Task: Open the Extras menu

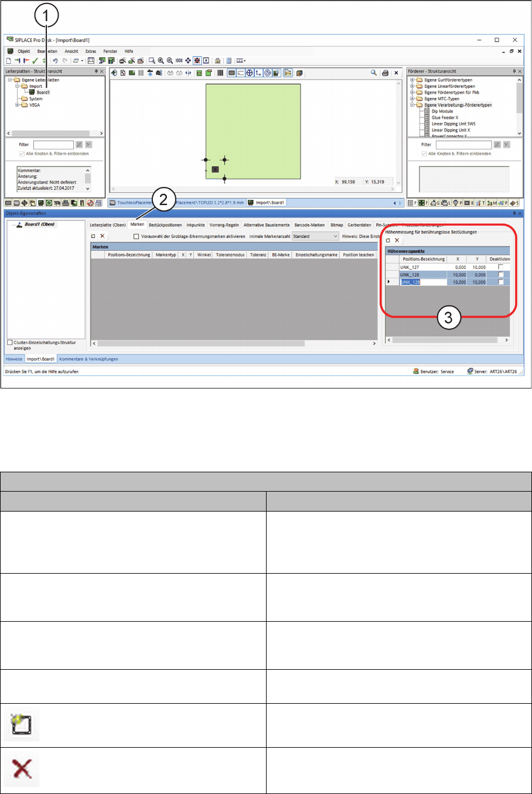Action: [91, 51]
